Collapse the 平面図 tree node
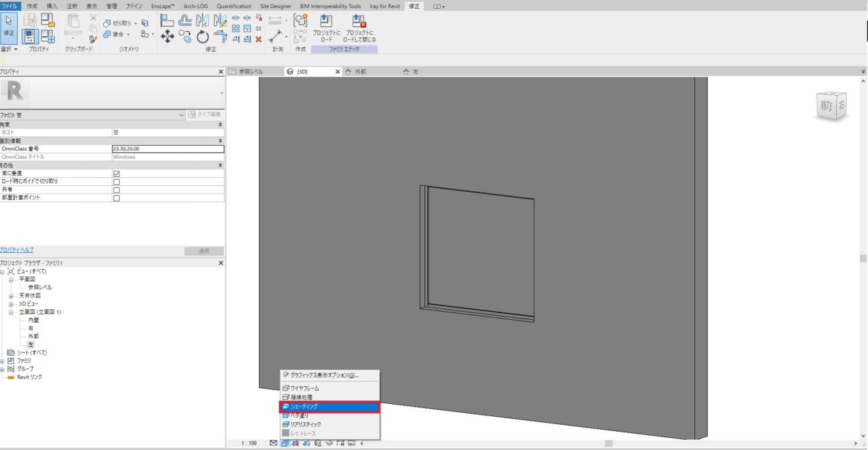 coord(11,279)
